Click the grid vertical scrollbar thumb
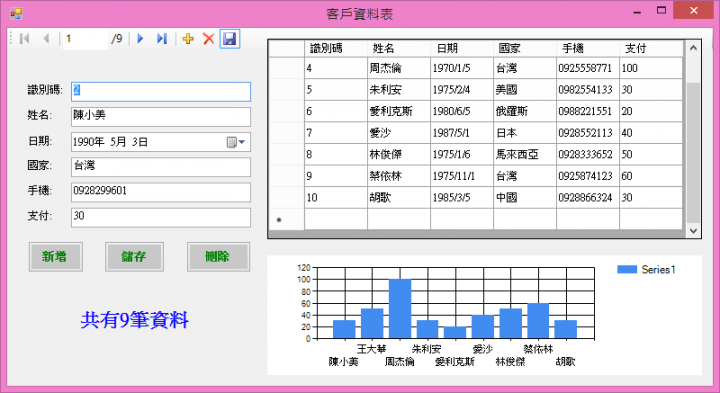This screenshot has width=720, height=393. [693, 153]
